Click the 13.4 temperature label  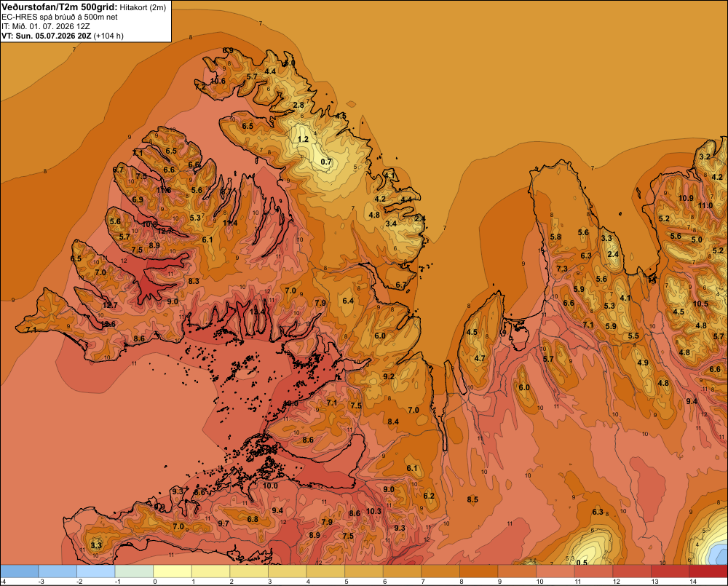pyautogui.click(x=258, y=312)
